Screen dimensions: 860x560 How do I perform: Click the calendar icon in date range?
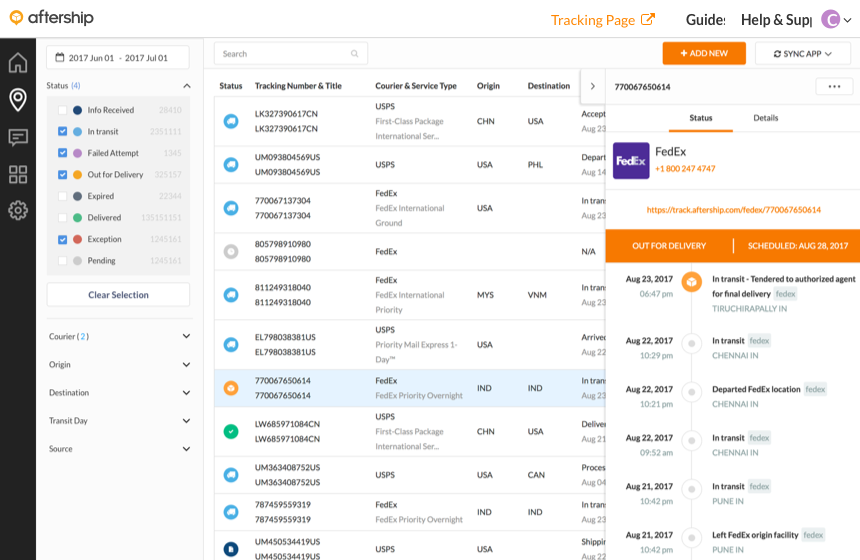[x=60, y=58]
